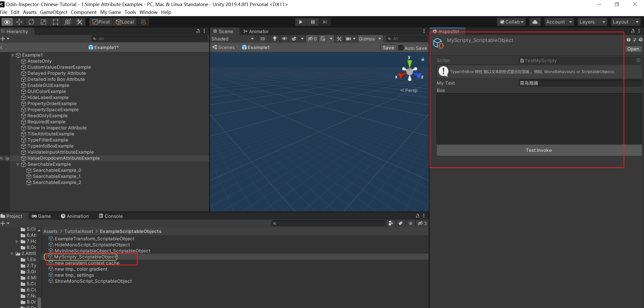Image resolution: width=644 pixels, height=308 pixels.
Task: Click the Hierarchy search field
Action: pyautogui.click(x=150, y=39)
